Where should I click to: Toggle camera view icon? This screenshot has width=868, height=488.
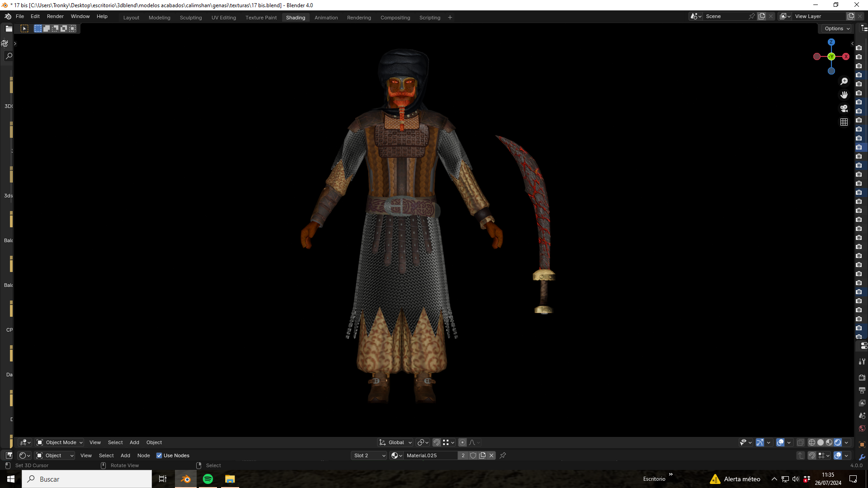point(844,108)
